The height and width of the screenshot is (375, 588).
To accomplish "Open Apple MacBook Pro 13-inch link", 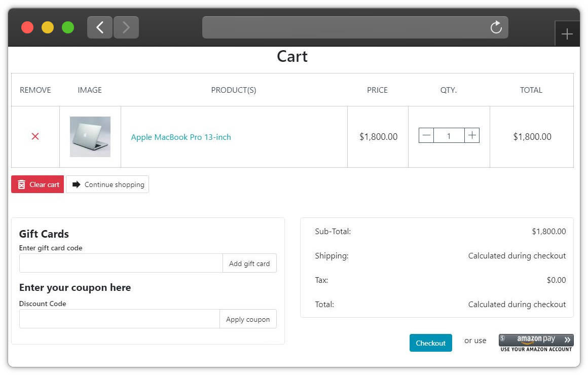I will (181, 137).
